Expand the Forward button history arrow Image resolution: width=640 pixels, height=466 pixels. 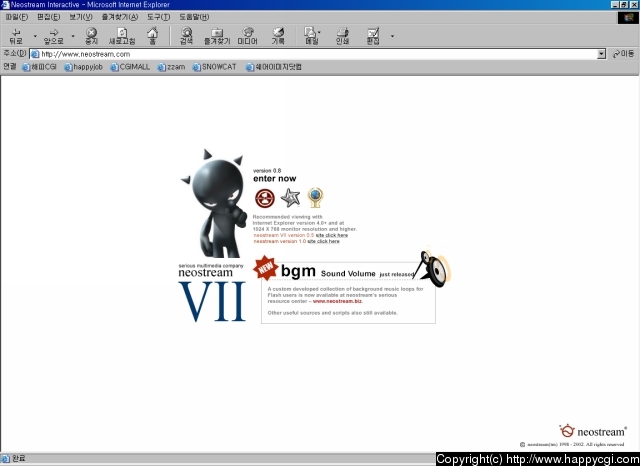click(73, 36)
